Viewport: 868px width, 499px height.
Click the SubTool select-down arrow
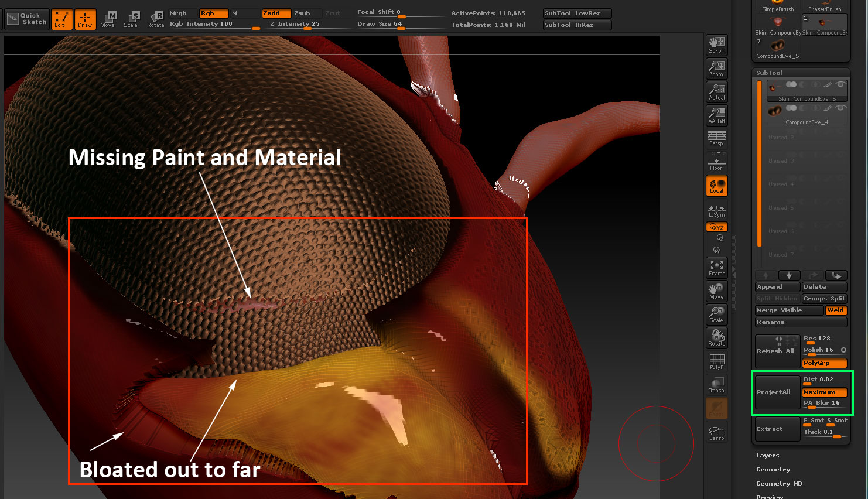pos(789,275)
